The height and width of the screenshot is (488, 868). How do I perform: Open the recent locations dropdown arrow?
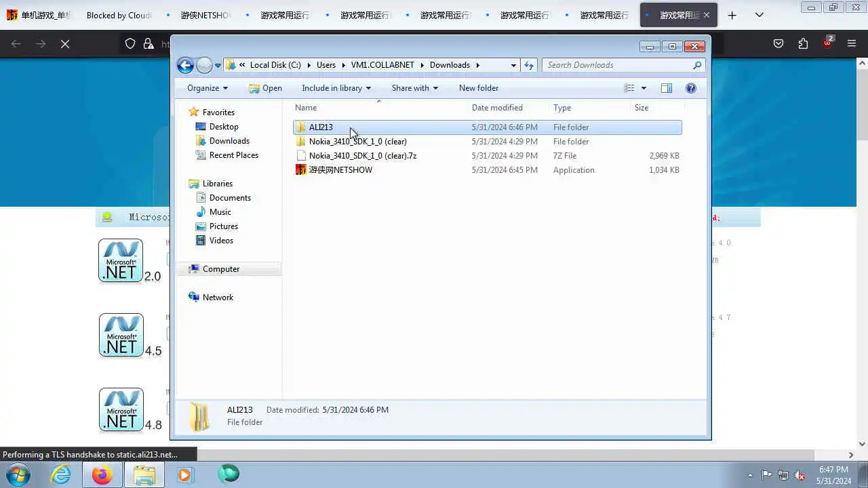point(218,66)
